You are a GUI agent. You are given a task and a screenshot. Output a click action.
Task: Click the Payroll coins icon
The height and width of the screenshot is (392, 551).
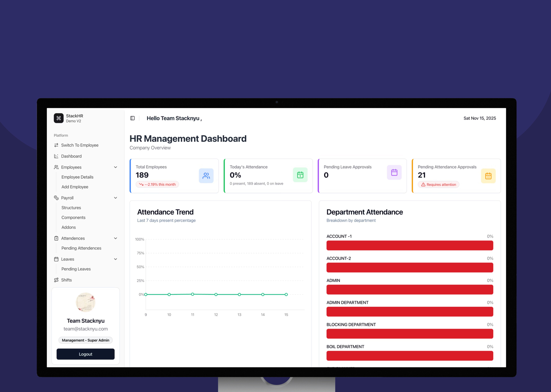[x=56, y=198]
